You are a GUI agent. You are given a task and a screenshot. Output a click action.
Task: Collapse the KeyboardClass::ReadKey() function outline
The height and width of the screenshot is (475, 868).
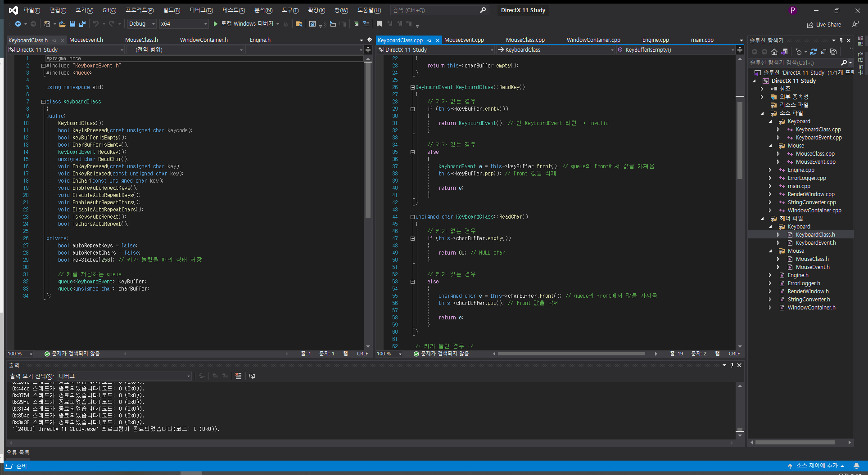tap(412, 87)
